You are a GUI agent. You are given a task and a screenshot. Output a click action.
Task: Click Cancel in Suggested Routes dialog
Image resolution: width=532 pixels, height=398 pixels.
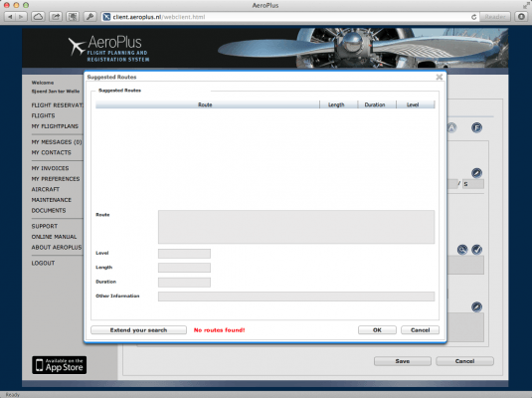pyautogui.click(x=420, y=330)
